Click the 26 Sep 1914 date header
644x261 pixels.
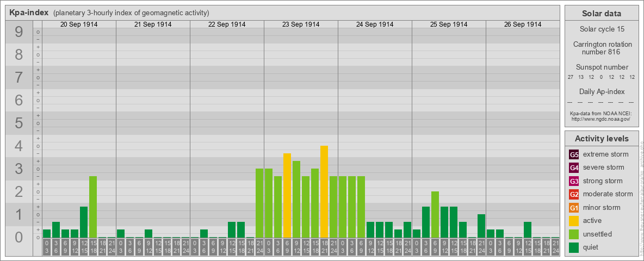[x=523, y=24]
